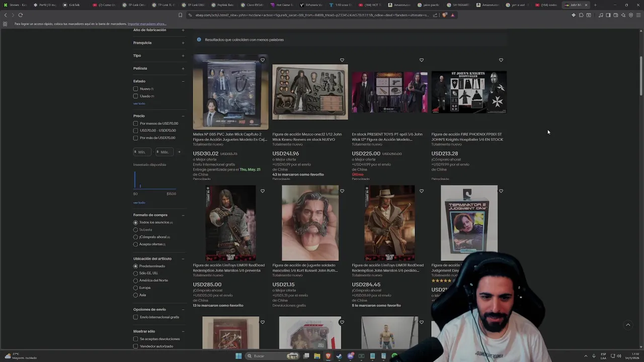Collapse the Precio filter section

pos(183,116)
